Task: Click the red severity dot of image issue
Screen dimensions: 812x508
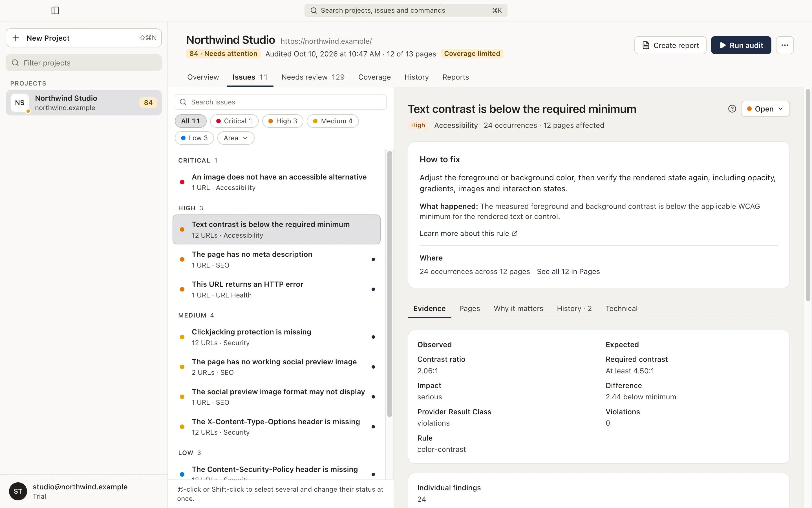Action: click(182, 182)
